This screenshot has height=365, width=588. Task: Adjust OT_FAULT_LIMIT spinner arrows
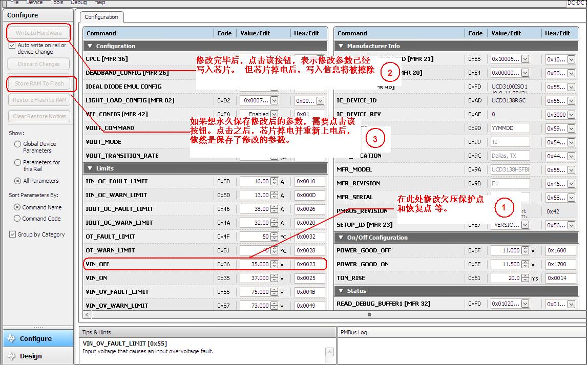click(275, 237)
